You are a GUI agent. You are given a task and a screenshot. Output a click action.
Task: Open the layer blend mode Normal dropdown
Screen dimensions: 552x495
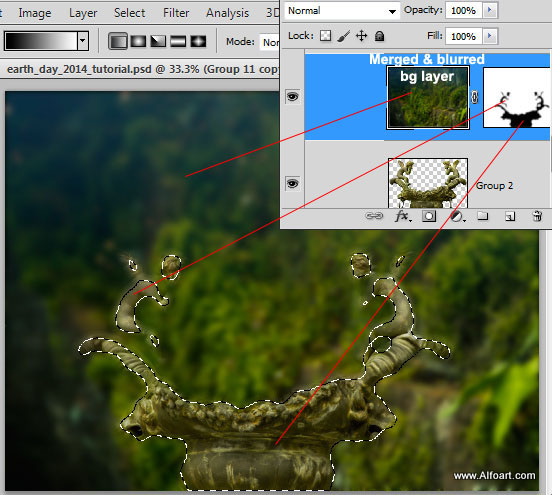click(342, 11)
